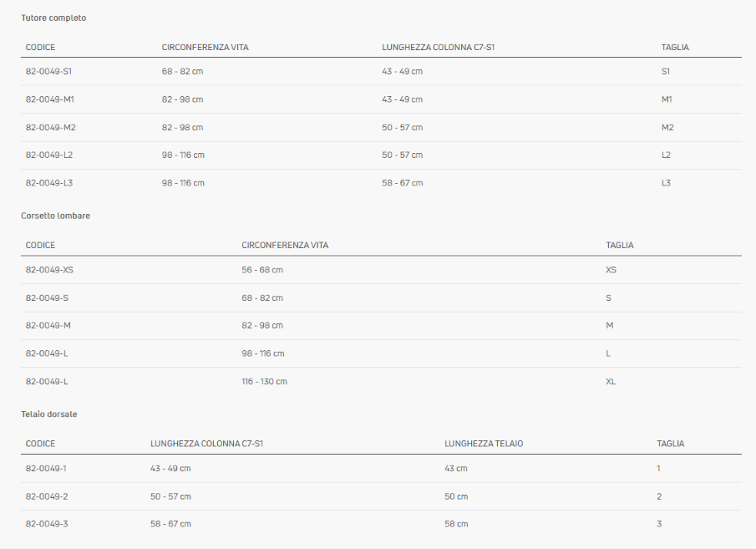Click column length in the 82-0049-L3 row
Viewport: 756px width, 549px height.
402,183
